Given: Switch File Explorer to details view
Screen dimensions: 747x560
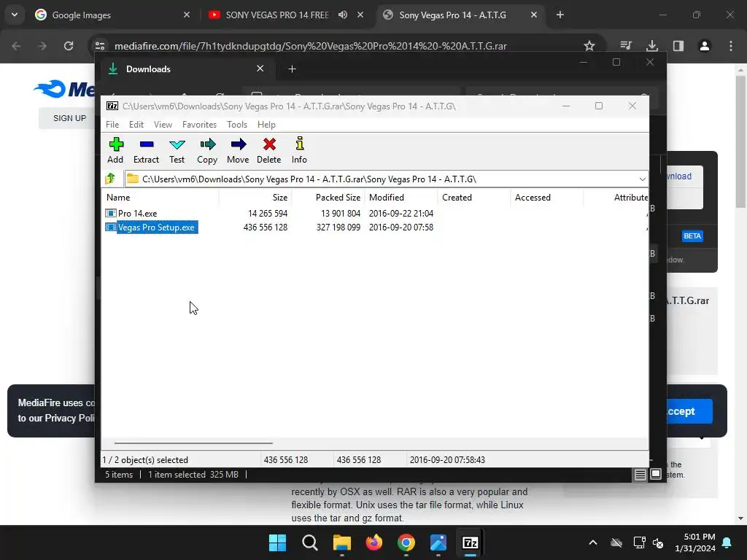Looking at the screenshot, I should point(640,474).
